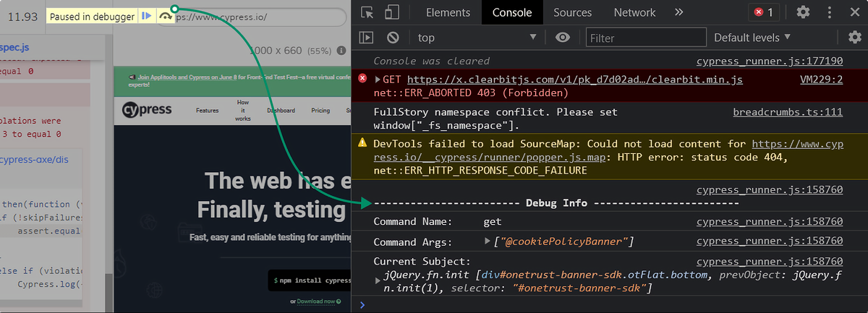Open DevTools settings gear
This screenshot has height=313, width=868.
[x=803, y=12]
